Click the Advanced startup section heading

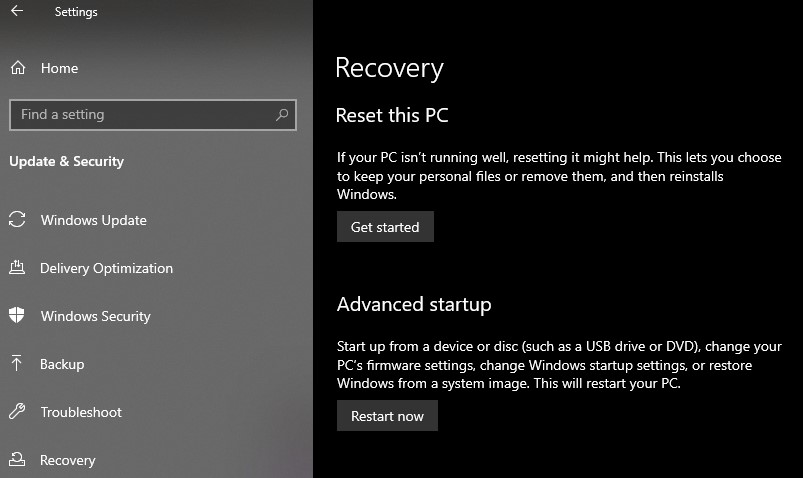tap(414, 304)
